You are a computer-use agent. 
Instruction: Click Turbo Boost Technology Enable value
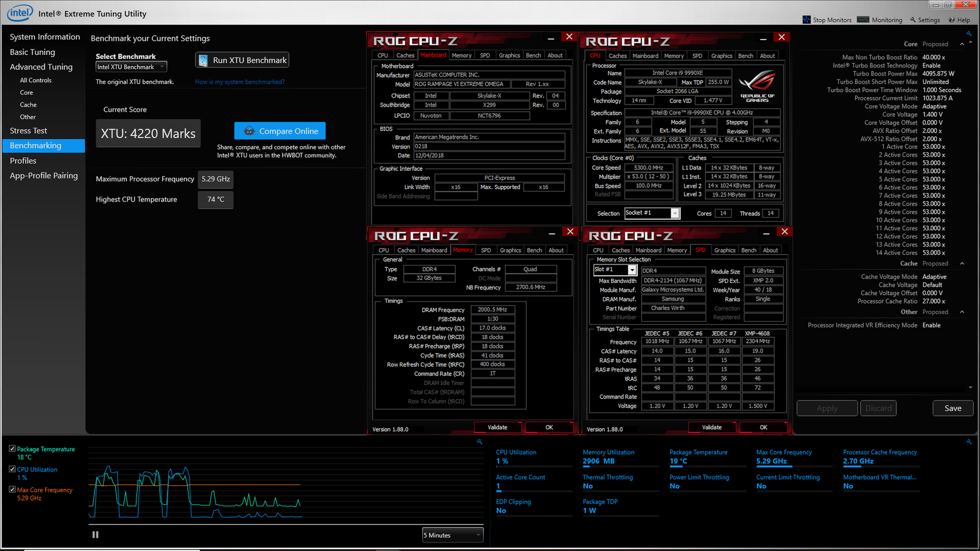932,65
